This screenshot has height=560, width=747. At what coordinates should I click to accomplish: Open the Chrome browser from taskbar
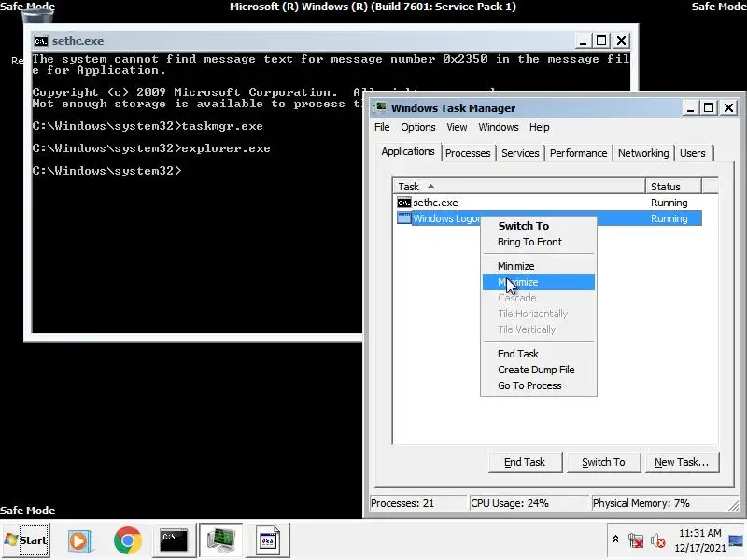point(128,540)
